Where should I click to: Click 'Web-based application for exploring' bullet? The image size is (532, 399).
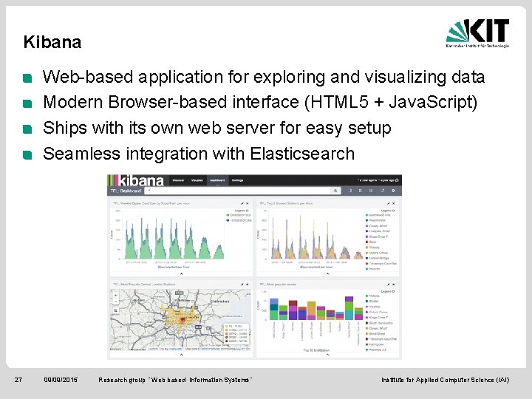pyautogui.click(x=263, y=77)
